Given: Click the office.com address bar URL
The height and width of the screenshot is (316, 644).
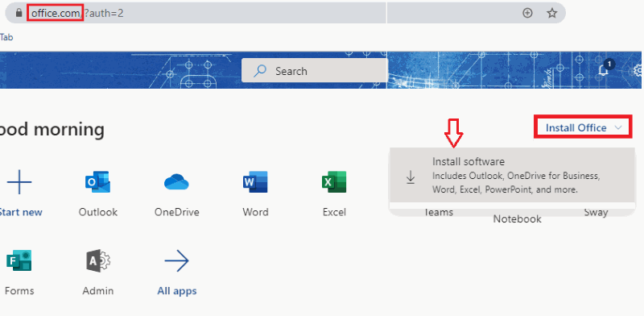Looking at the screenshot, I should [77, 13].
